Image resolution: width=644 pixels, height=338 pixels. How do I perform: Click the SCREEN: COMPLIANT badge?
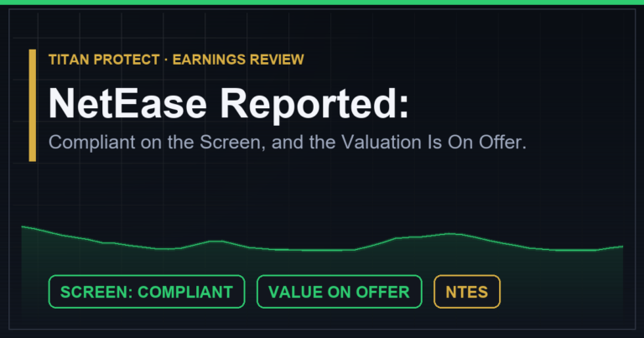click(x=147, y=292)
